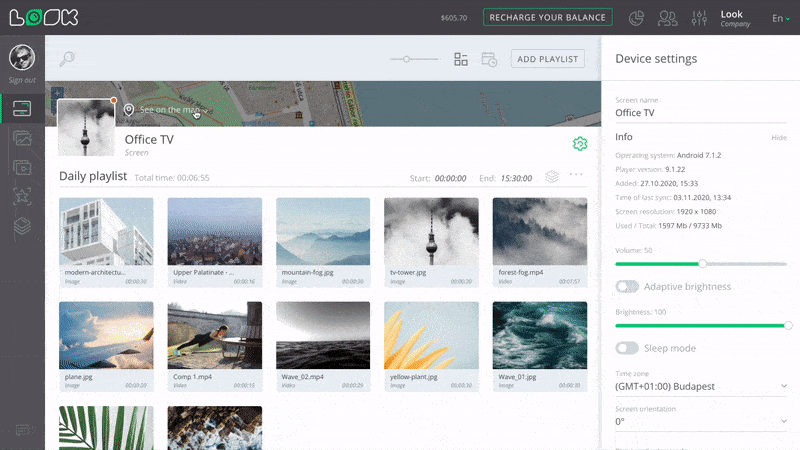
Task: Select mountain-fog.jpg thumbnail
Action: (323, 232)
